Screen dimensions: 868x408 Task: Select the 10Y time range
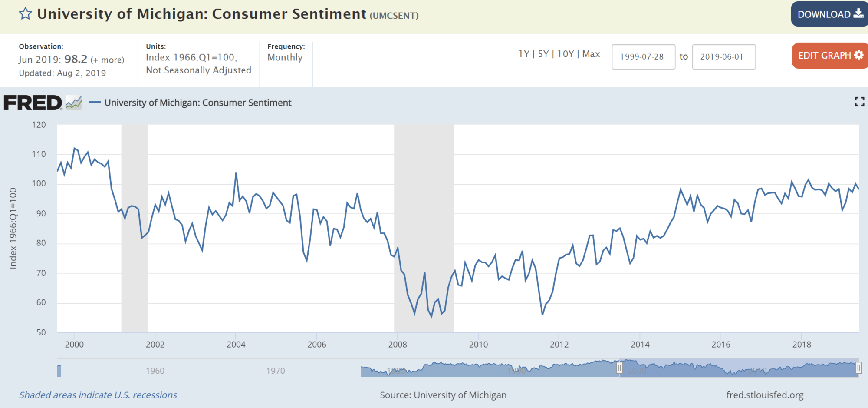tap(566, 54)
